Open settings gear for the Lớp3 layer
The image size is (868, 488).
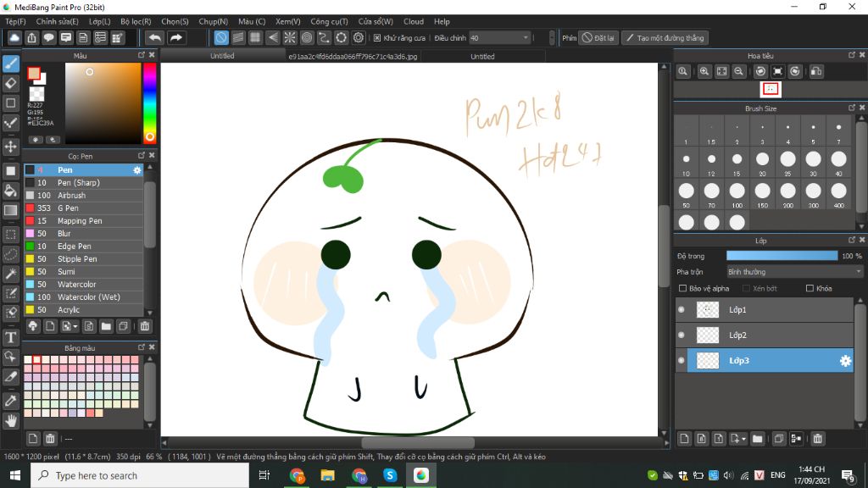845,361
